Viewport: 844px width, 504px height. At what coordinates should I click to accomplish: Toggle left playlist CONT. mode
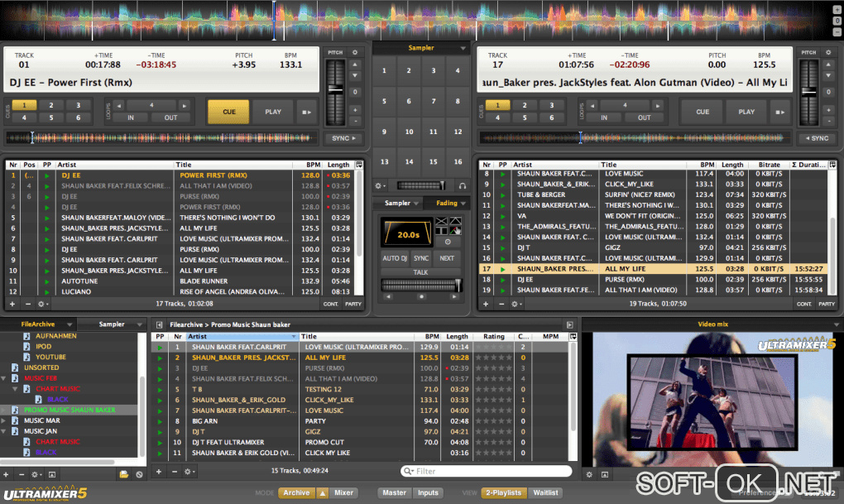coord(331,305)
